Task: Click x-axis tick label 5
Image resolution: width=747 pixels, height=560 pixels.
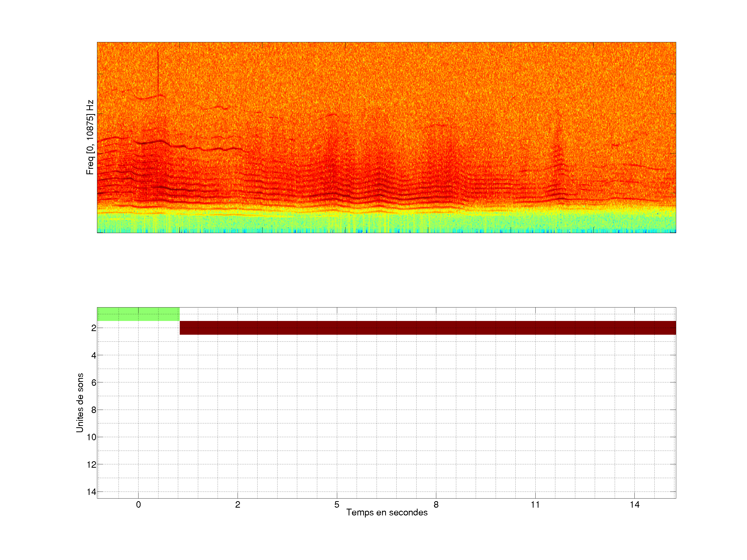Action: click(x=337, y=505)
